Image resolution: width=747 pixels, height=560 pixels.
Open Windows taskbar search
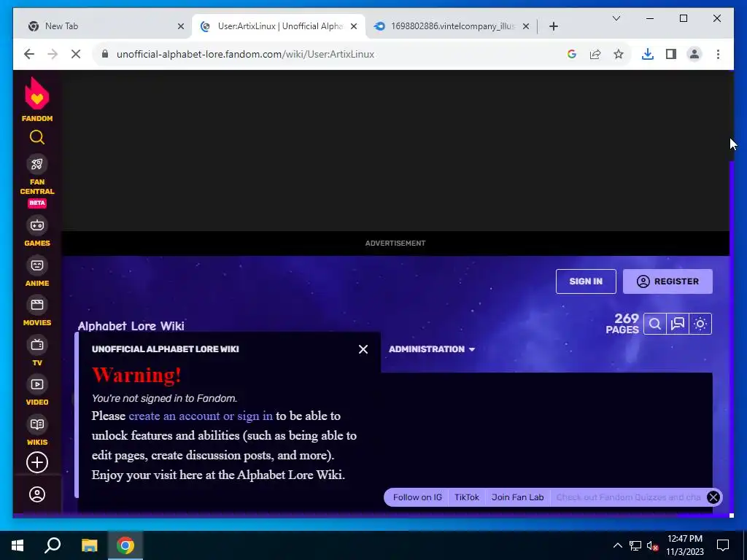[53, 545]
